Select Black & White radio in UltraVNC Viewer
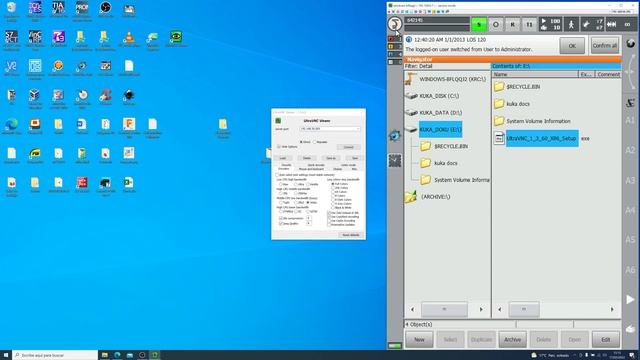The width and height of the screenshot is (640, 360). click(x=333, y=208)
